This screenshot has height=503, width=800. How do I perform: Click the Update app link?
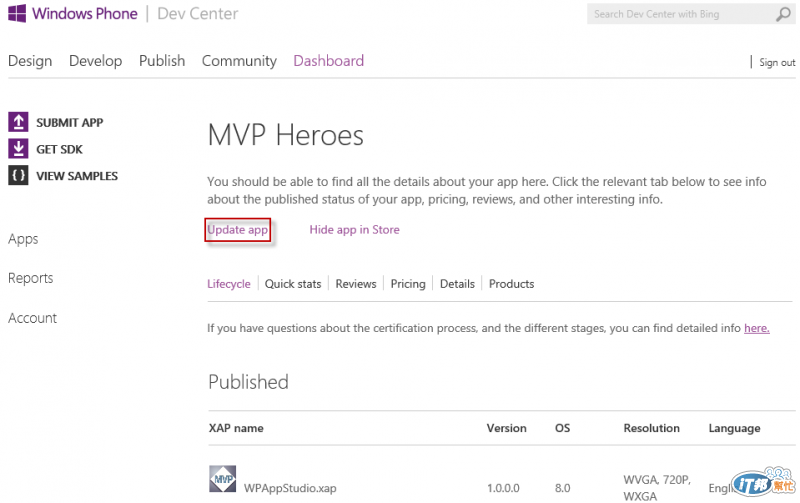tap(237, 230)
